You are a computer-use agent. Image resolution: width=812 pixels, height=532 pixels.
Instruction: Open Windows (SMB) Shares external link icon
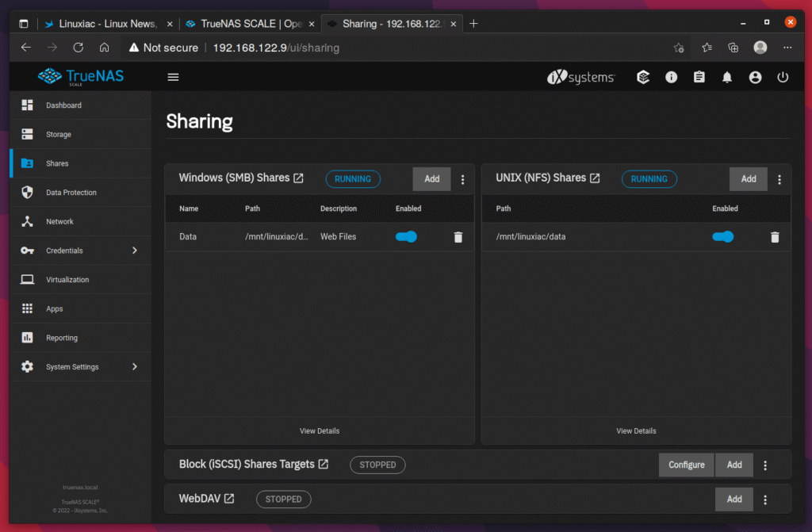tap(299, 178)
